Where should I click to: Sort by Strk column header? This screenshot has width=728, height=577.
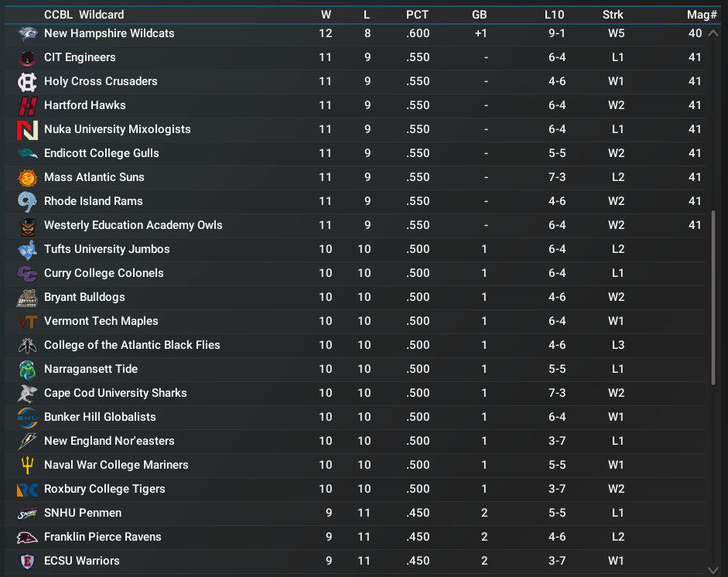pos(613,15)
